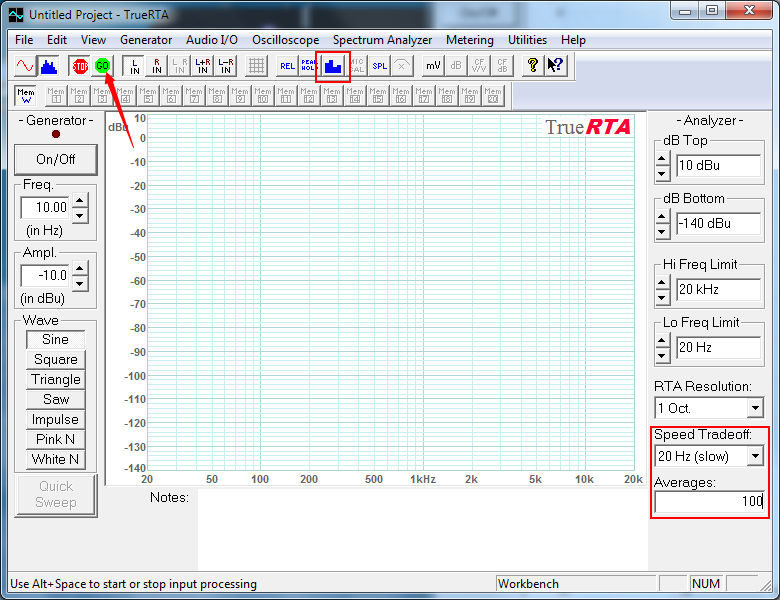The height and width of the screenshot is (600, 780).
Task: Click the green GO icon
Action: tap(102, 66)
